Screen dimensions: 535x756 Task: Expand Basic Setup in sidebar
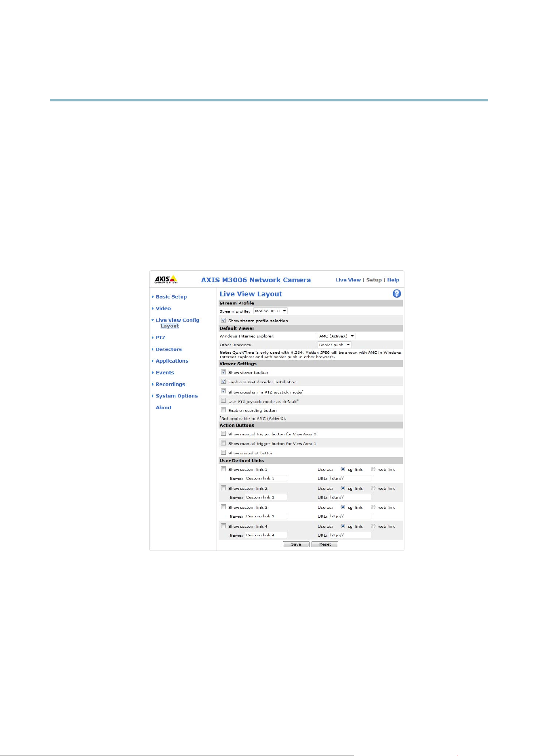(x=171, y=297)
